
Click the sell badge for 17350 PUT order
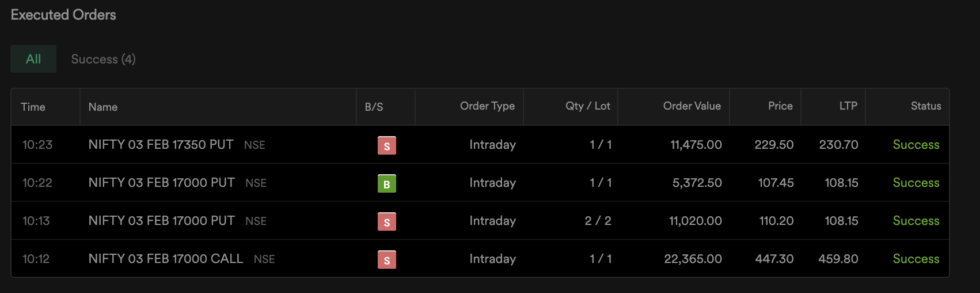pos(386,145)
